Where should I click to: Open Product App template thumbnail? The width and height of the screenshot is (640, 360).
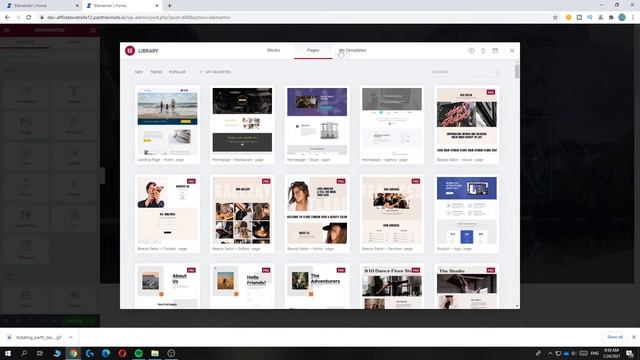[467, 210]
